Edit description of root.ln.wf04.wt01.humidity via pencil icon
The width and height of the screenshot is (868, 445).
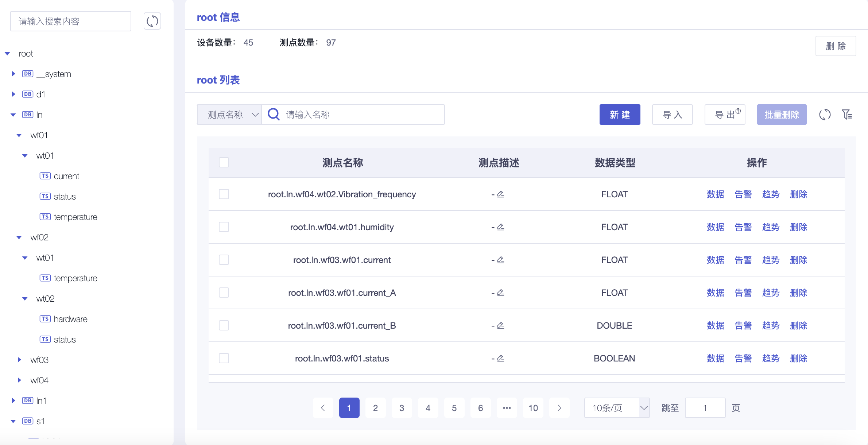pos(500,227)
